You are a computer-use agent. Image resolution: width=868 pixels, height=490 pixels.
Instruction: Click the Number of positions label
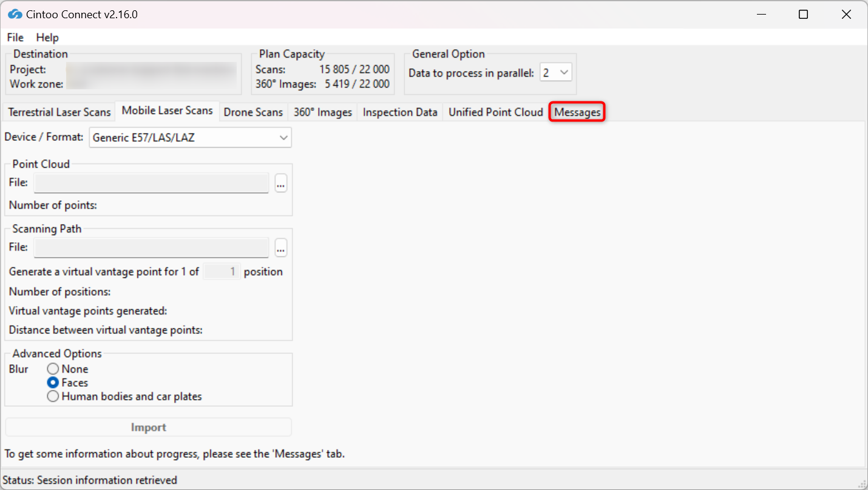point(59,291)
